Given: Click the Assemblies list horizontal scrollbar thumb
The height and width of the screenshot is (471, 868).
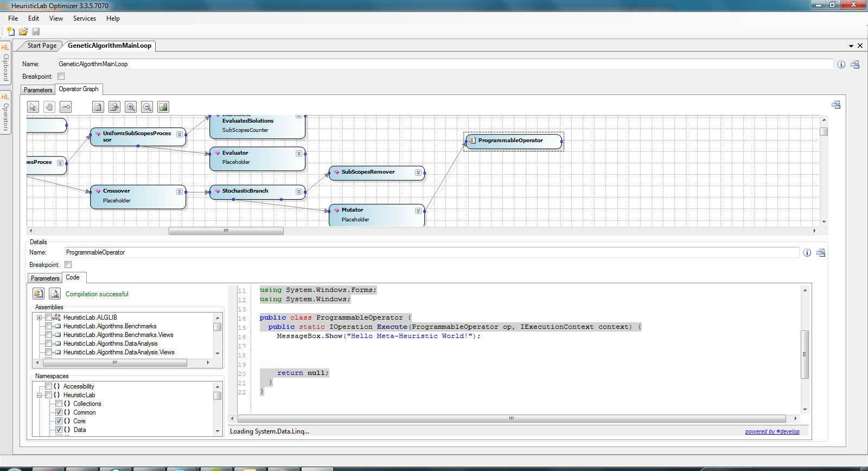Looking at the screenshot, I should (x=114, y=362).
